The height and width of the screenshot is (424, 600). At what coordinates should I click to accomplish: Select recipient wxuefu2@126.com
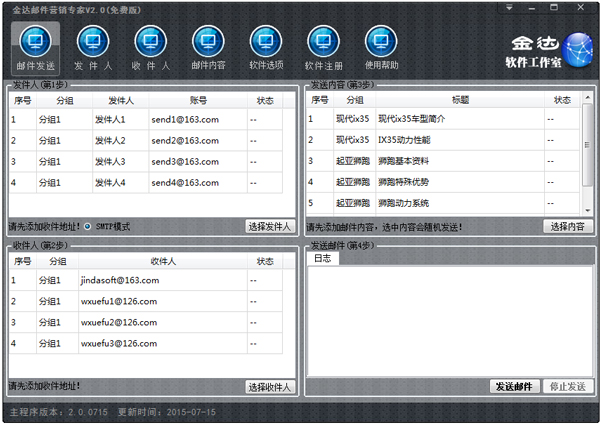[x=146, y=322]
